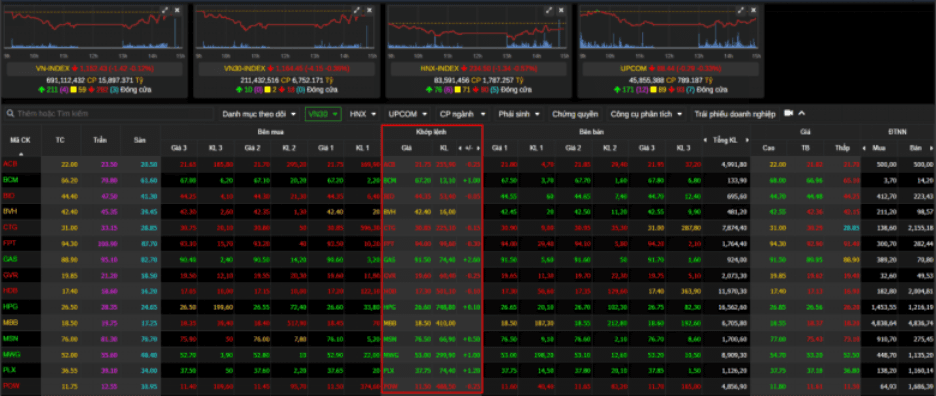
Task: Click the HNX-INDEX value label
Action: tap(479, 69)
